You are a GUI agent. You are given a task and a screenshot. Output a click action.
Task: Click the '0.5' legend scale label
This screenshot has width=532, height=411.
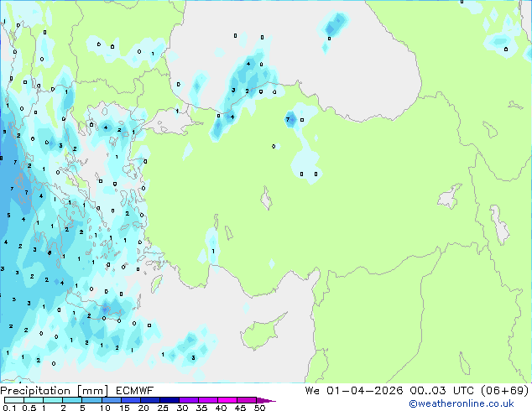coord(29,408)
